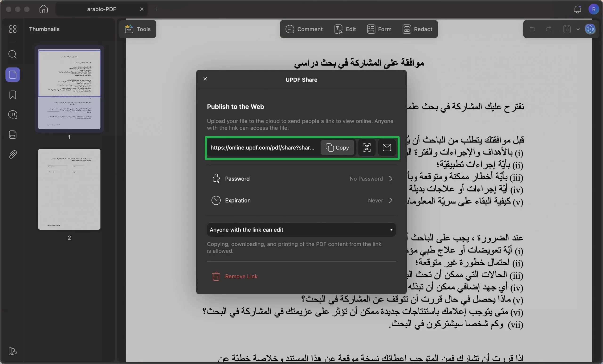Select page 2 thumbnail

(x=69, y=189)
